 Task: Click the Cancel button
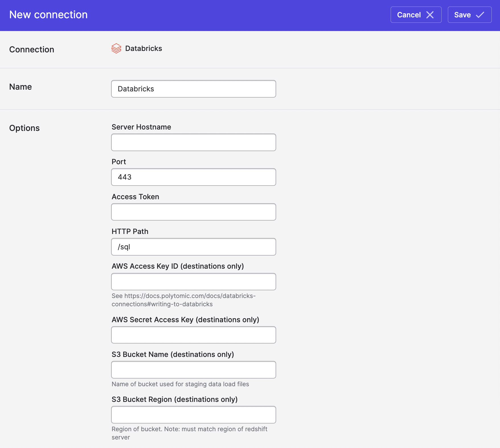(x=416, y=15)
